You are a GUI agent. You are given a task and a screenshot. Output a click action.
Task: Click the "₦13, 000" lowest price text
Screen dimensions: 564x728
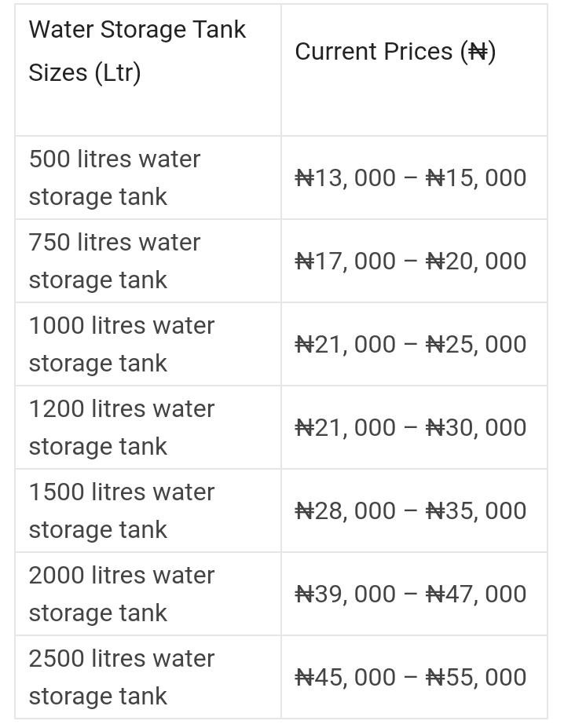click(346, 178)
